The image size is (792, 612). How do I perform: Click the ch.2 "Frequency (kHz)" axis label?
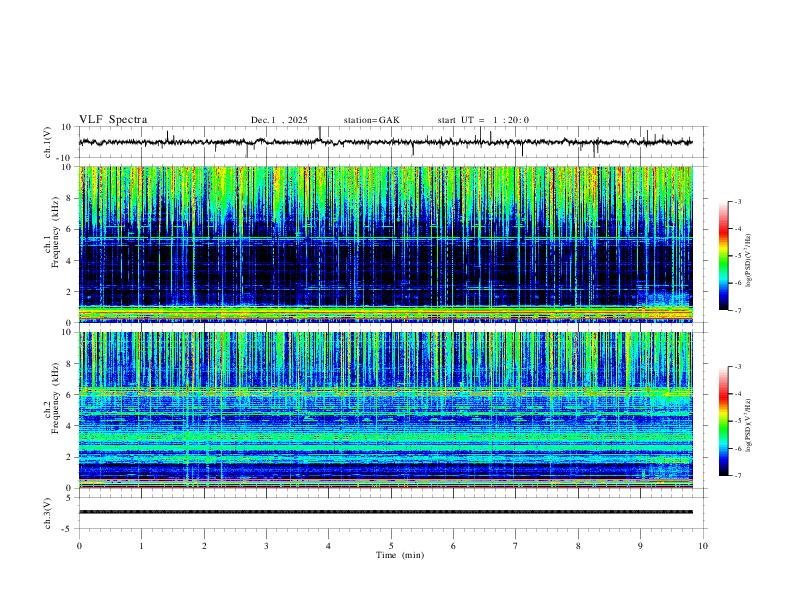click(56, 398)
